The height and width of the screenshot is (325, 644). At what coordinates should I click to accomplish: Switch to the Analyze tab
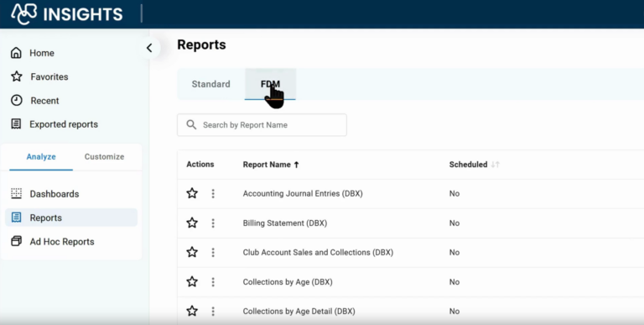click(41, 157)
